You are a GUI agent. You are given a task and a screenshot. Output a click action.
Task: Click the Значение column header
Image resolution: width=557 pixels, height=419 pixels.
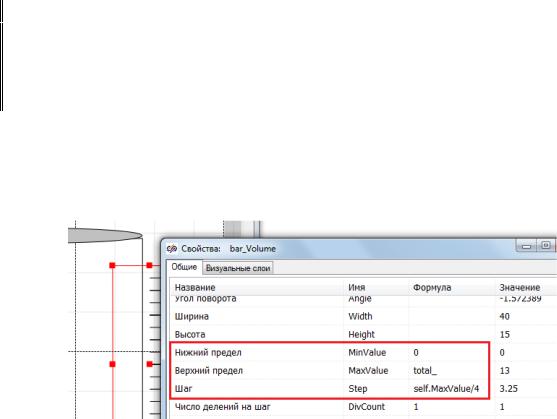tap(526, 287)
